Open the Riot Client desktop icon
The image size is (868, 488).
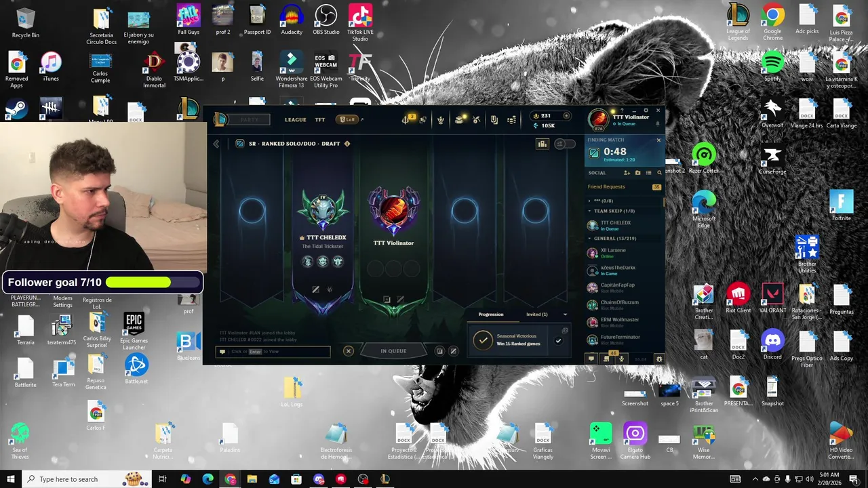pos(738,298)
